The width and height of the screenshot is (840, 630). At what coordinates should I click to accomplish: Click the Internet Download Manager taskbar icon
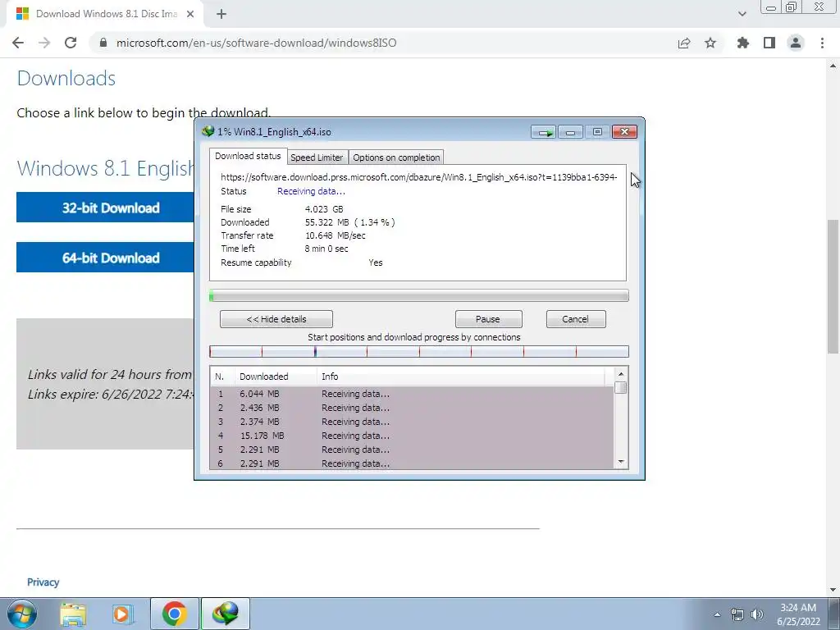[x=225, y=614]
